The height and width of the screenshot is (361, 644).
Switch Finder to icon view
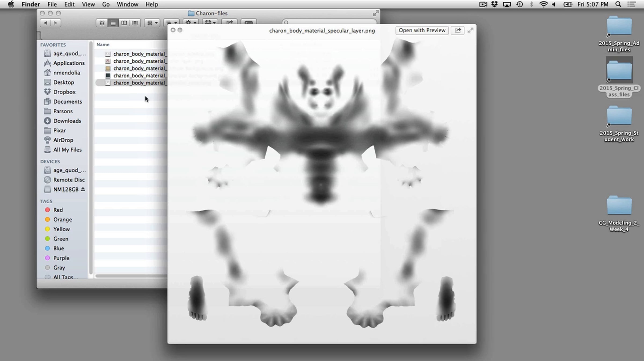(x=102, y=23)
